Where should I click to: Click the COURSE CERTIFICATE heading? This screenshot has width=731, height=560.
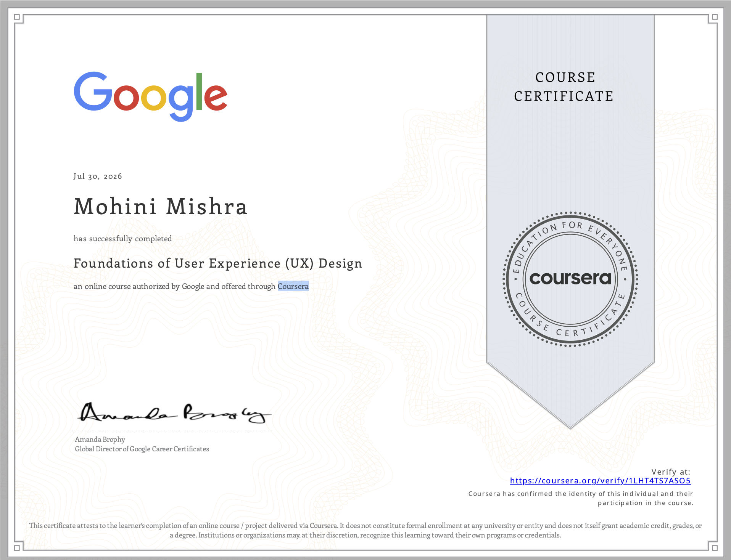(x=564, y=87)
